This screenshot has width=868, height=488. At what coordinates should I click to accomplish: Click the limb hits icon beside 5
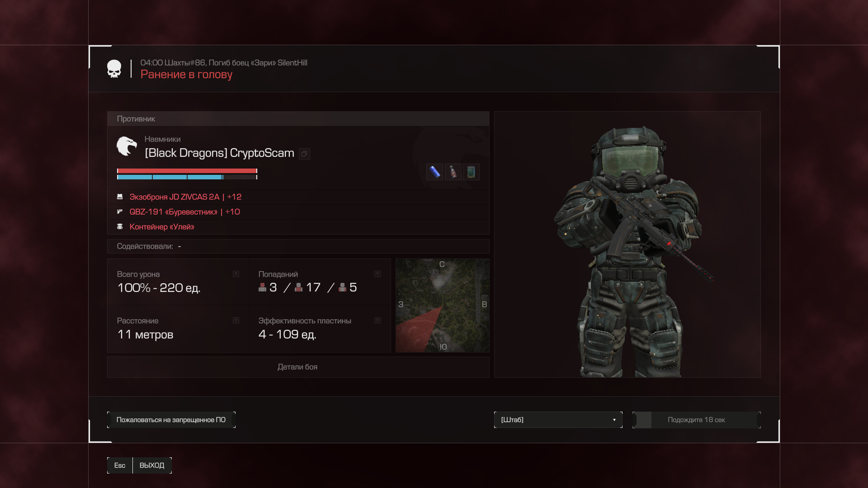click(342, 287)
